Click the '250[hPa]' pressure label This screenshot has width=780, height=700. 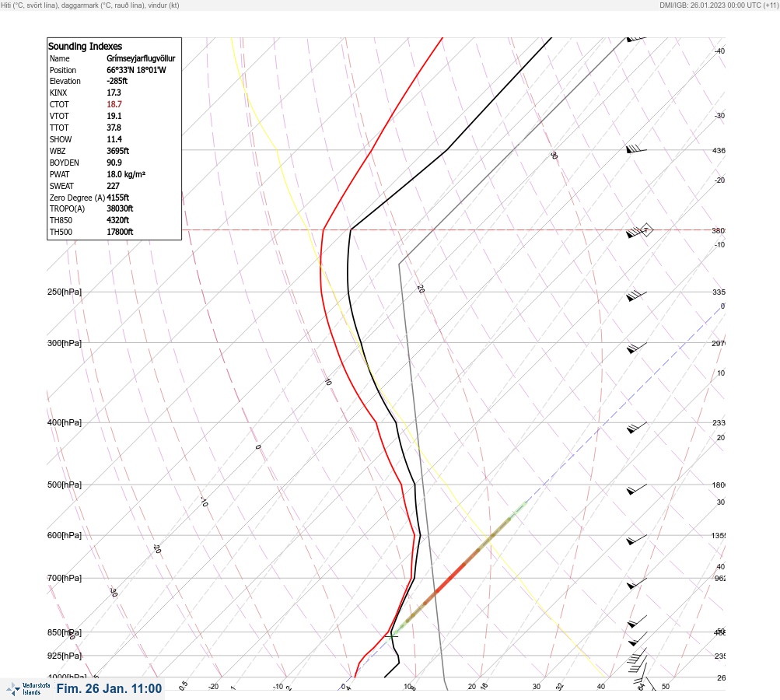(x=65, y=292)
